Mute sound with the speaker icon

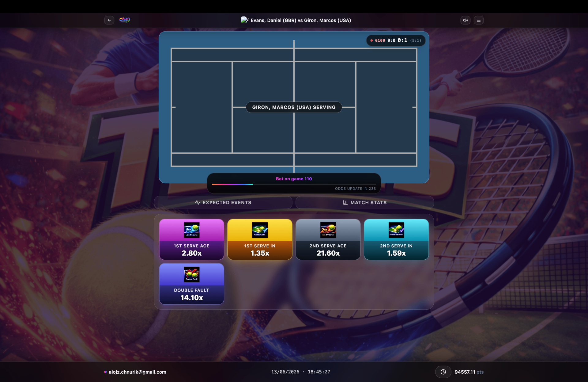[x=465, y=20]
